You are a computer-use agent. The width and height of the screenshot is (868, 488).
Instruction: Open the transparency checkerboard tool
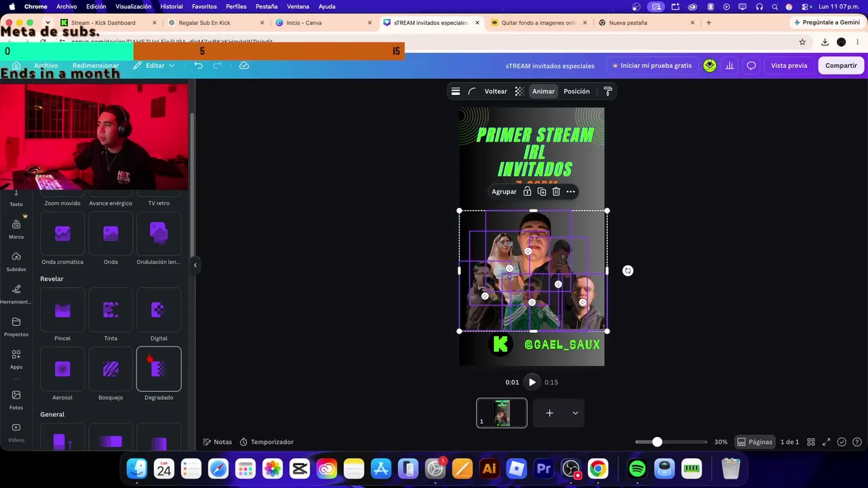(x=519, y=91)
